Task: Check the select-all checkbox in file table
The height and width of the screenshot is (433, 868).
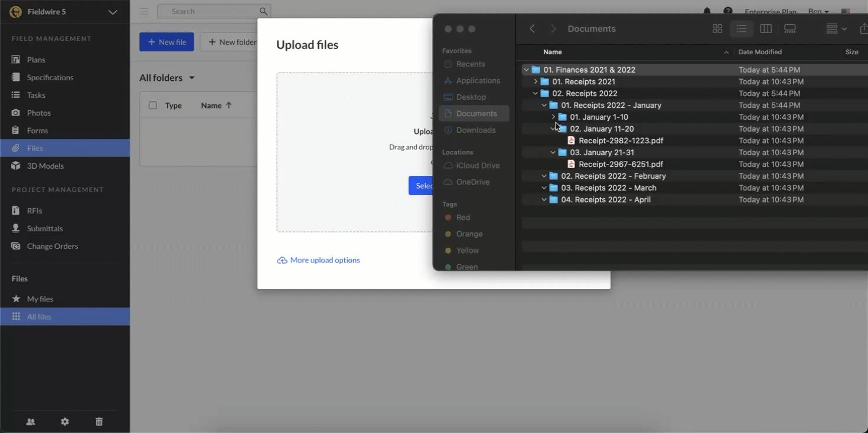Action: coord(153,106)
